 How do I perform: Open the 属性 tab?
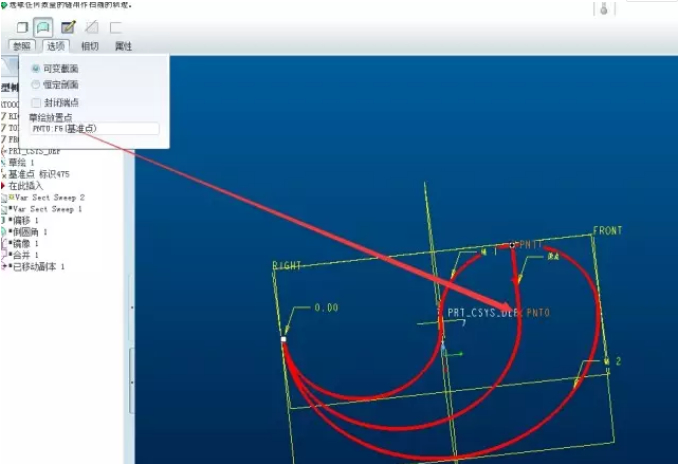pos(123,46)
